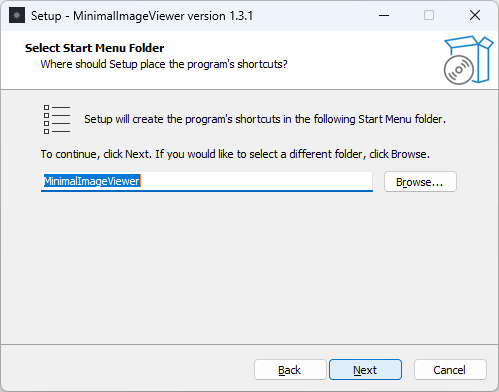
Task: Click the Select Start Menu Folder heading
Action: point(94,48)
